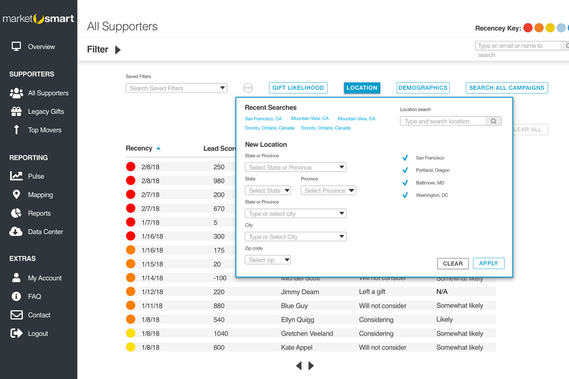569x379 pixels.
Task: Click the 1/12/18 recency date
Action: point(152,292)
